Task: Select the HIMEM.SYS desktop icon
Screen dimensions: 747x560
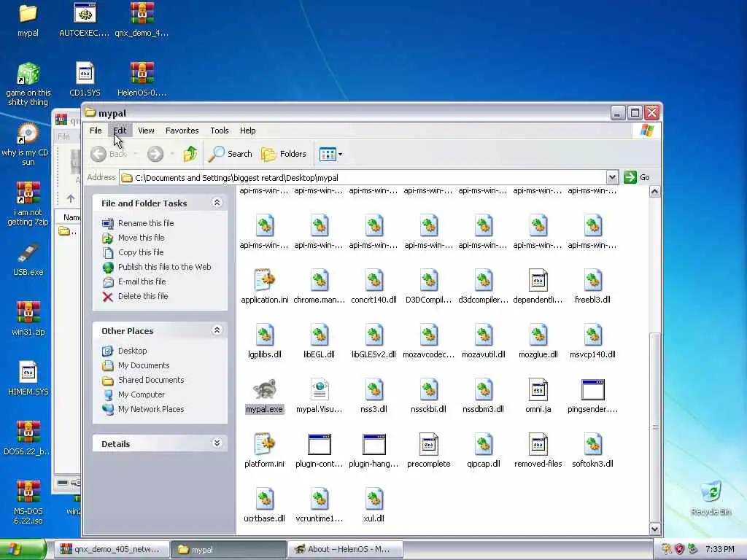Action: [x=28, y=372]
